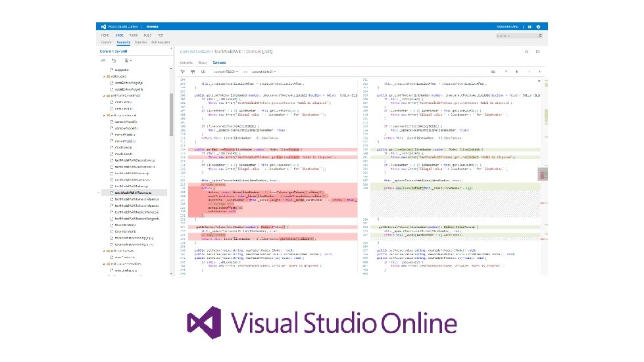Screen dimensions: 644x362
Task: Open the textModelWithTrackedRanges.js file
Action: pos(137,212)
